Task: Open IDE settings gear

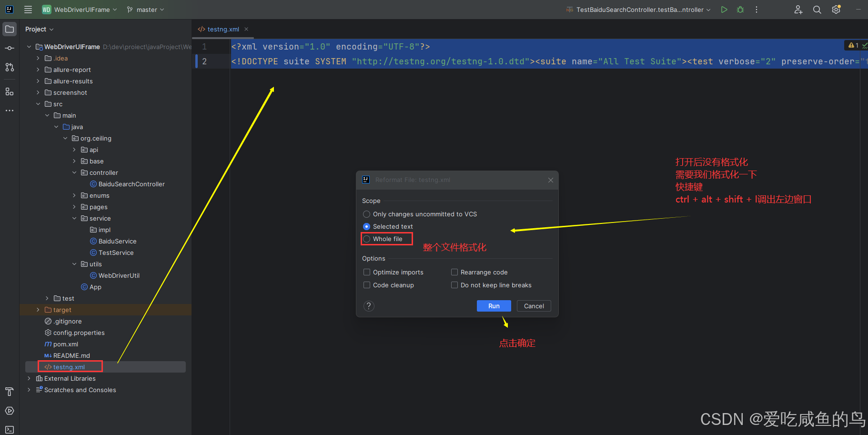Action: click(x=836, y=10)
